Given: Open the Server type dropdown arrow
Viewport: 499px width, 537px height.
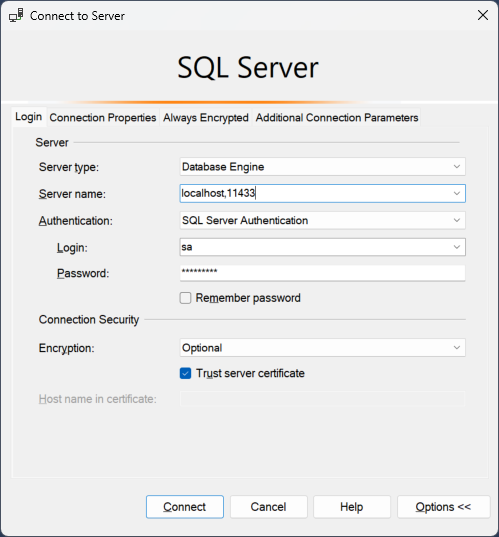Looking at the screenshot, I should tap(457, 167).
